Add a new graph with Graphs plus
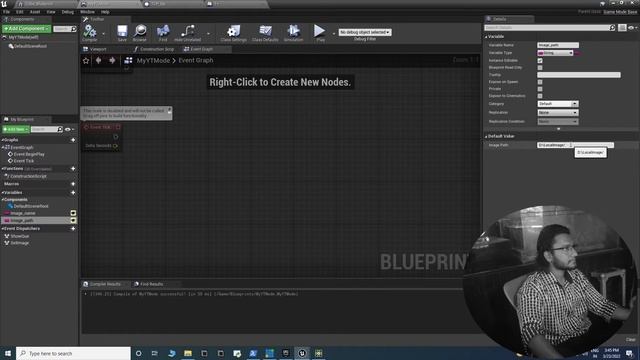 tap(73, 140)
